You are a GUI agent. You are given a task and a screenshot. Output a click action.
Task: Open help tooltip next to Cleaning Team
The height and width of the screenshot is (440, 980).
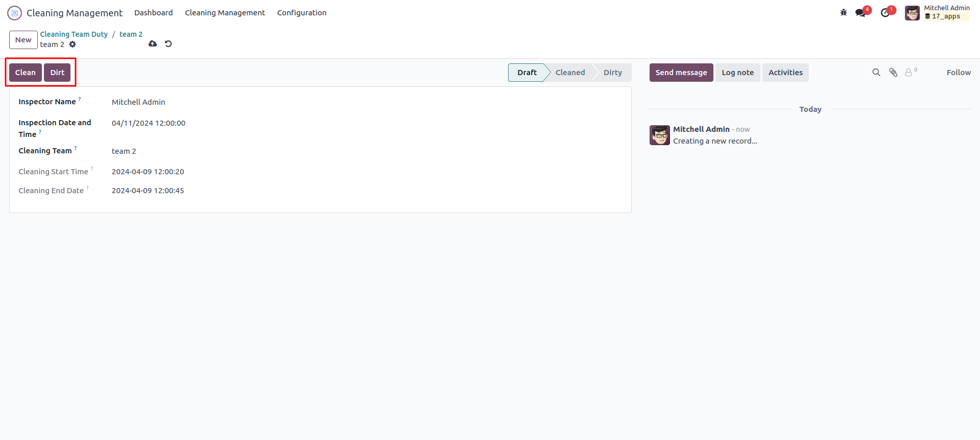76,148
